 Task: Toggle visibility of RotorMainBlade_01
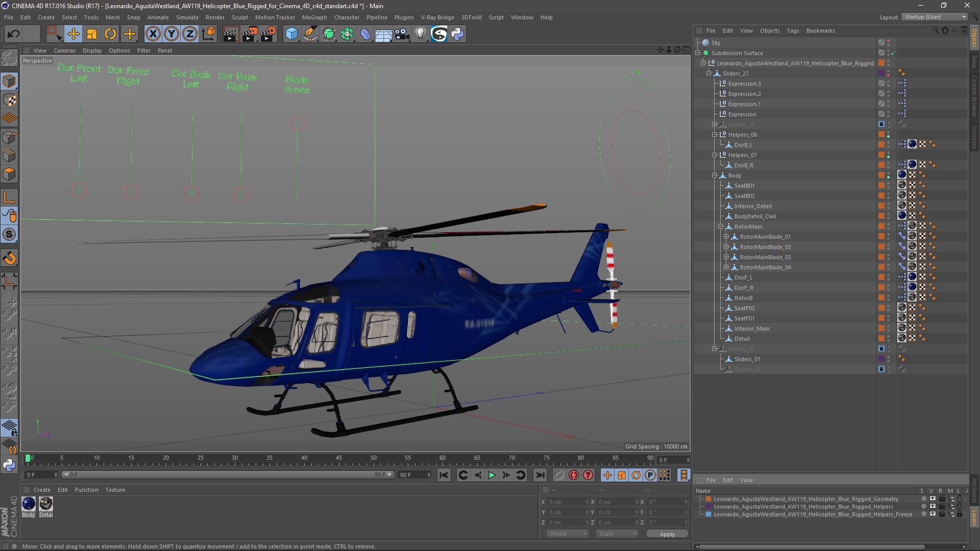coord(889,236)
